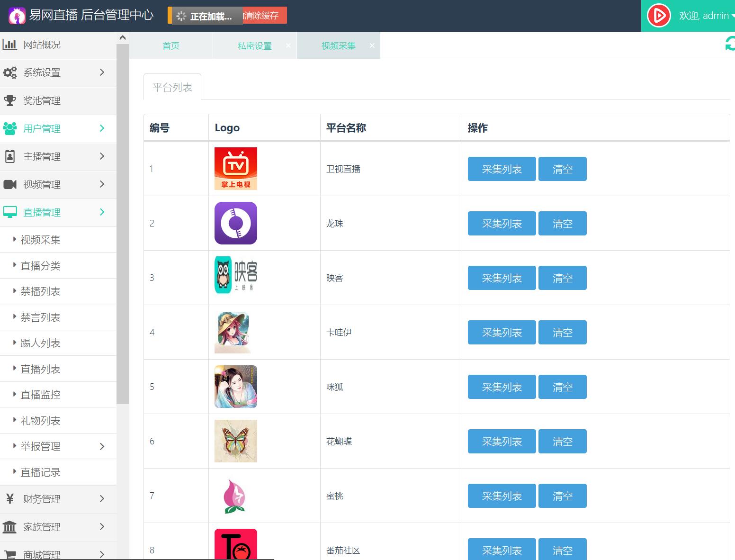735x560 pixels.
Task: Select 直播分类 in the sidebar
Action: tap(40, 266)
